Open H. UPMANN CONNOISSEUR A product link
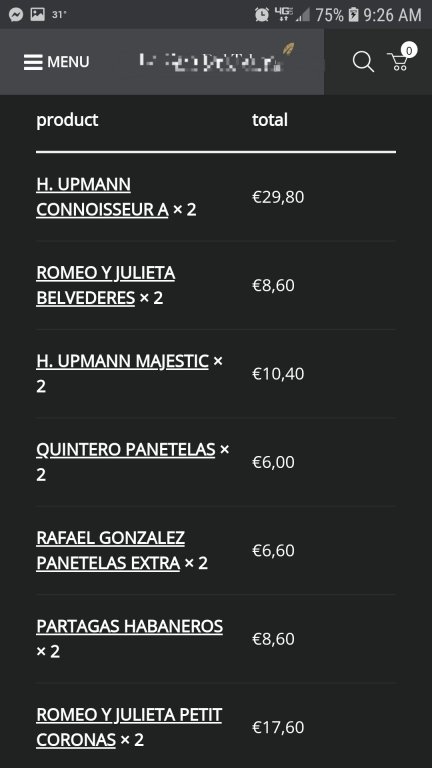This screenshot has width=432, height=768. click(x=102, y=197)
